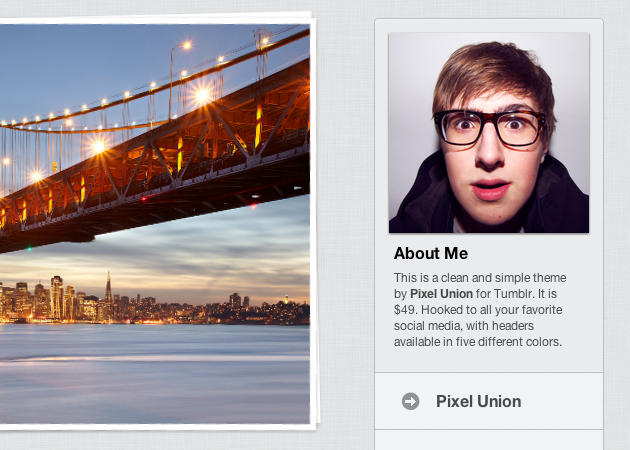Click the partially visible row below Pixel Union

point(489,440)
